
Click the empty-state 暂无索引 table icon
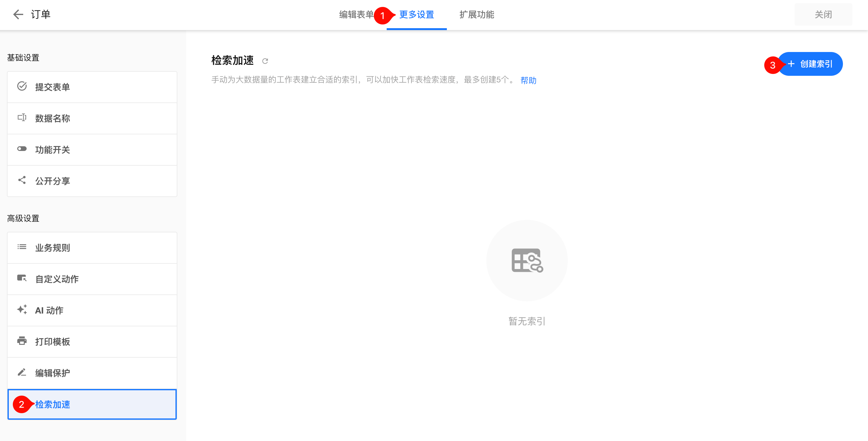tap(527, 260)
